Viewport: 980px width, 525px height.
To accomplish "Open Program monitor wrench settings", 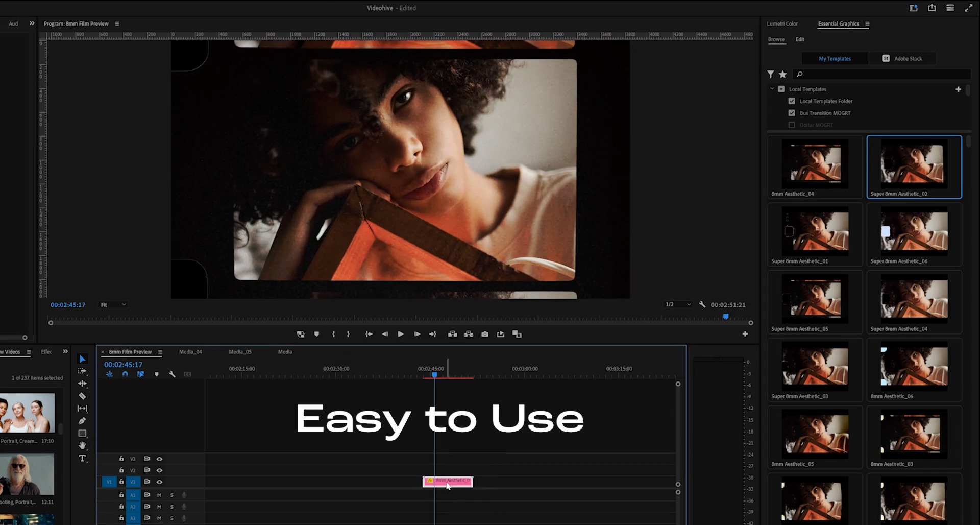I will 702,304.
